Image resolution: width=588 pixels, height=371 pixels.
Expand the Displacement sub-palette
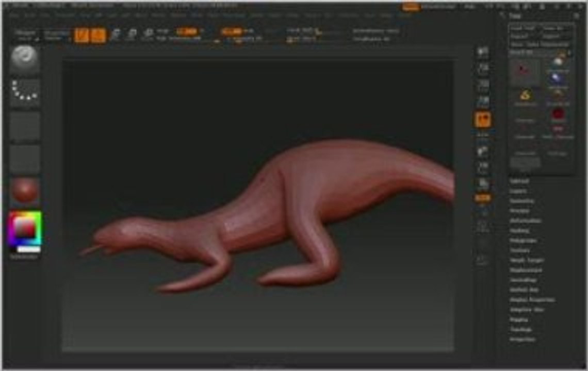tap(526, 270)
